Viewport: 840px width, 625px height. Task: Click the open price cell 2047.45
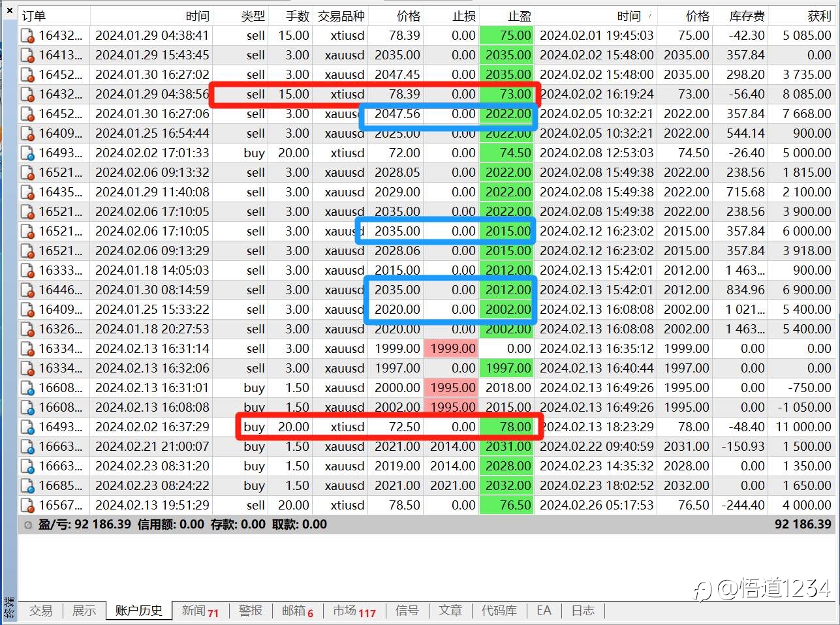pos(397,75)
